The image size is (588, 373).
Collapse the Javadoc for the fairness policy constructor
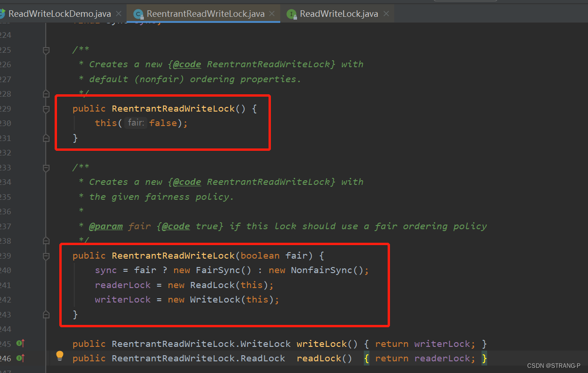coord(46,168)
